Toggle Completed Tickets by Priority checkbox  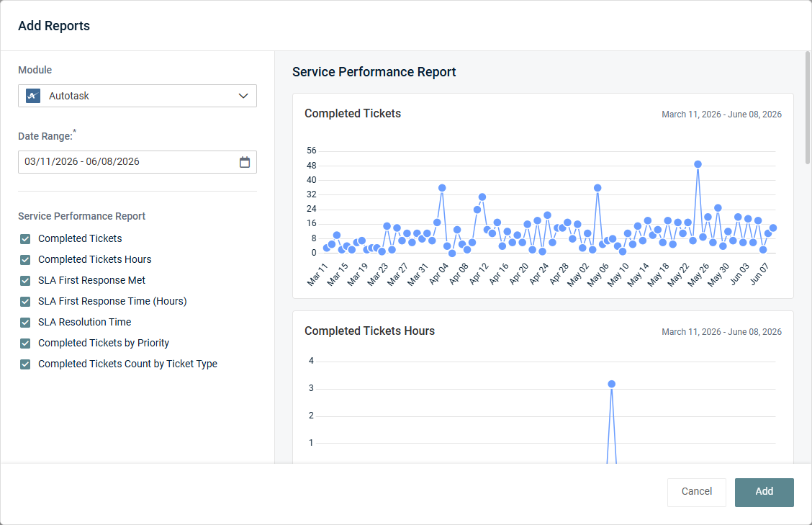(x=25, y=343)
